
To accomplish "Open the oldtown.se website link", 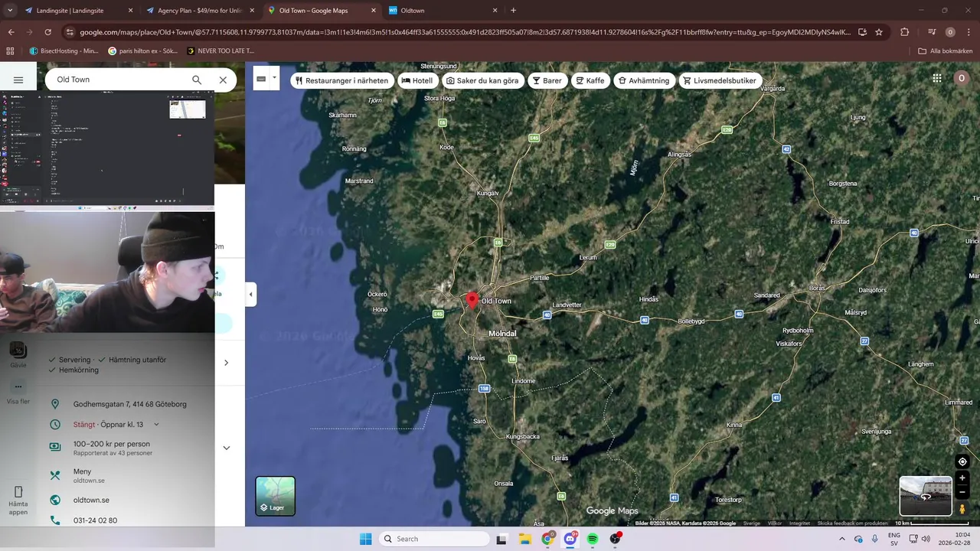I will click(91, 500).
